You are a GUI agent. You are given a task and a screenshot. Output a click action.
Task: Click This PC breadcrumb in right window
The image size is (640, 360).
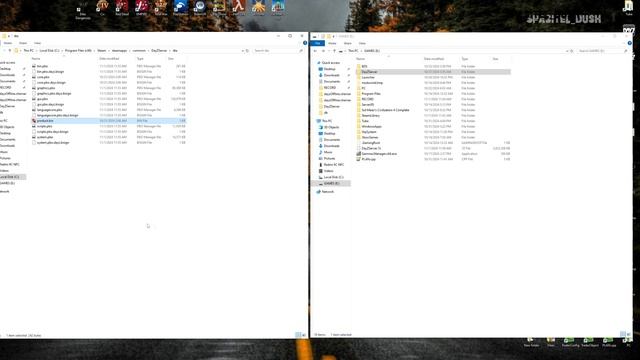353,51
